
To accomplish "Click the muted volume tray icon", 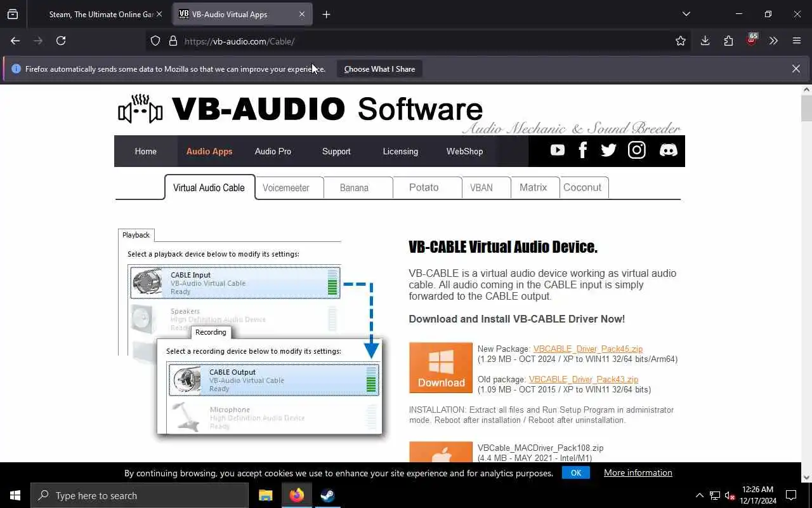I will [730, 495].
